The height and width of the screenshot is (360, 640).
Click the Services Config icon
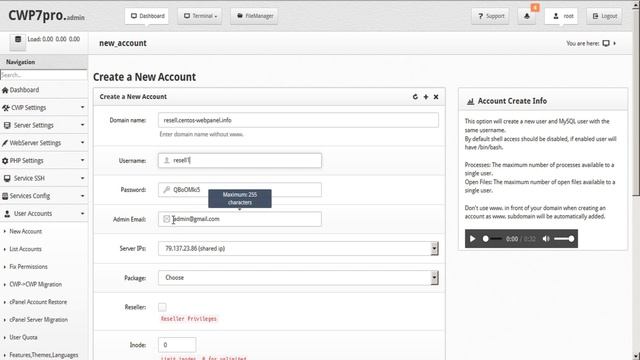(x=5, y=196)
